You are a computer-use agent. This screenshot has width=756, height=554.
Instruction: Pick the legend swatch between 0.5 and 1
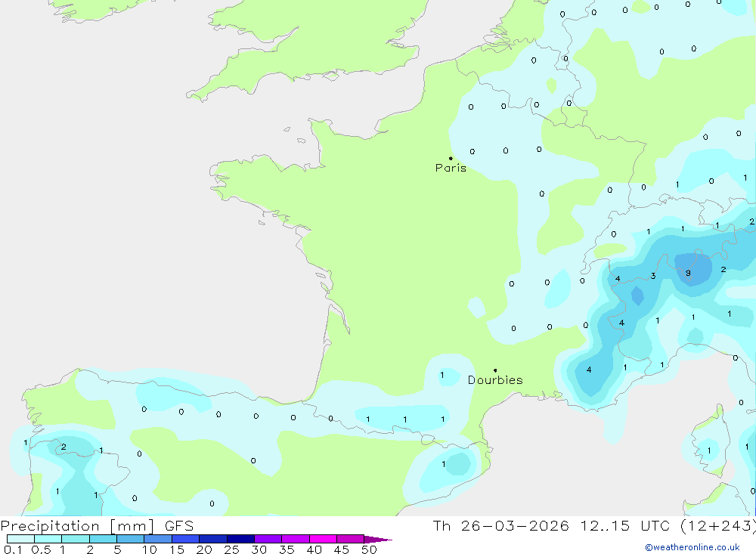click(x=48, y=539)
